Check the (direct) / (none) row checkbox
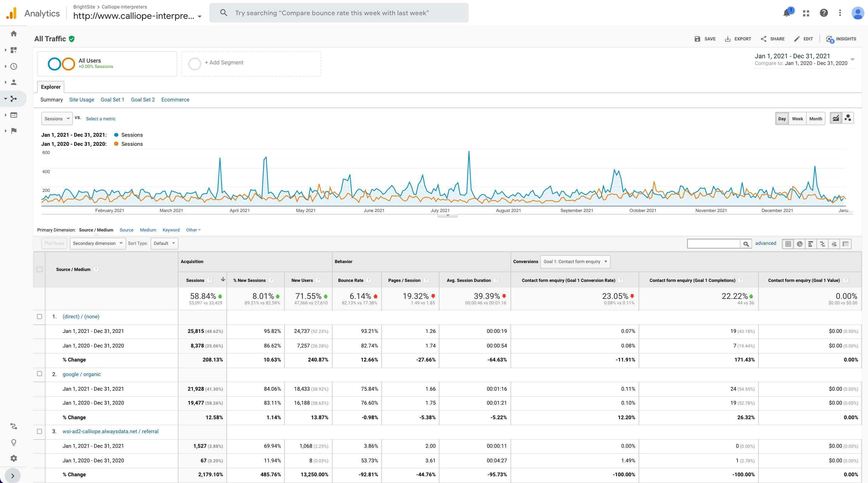Viewport: 868px width, 483px height. coord(39,317)
